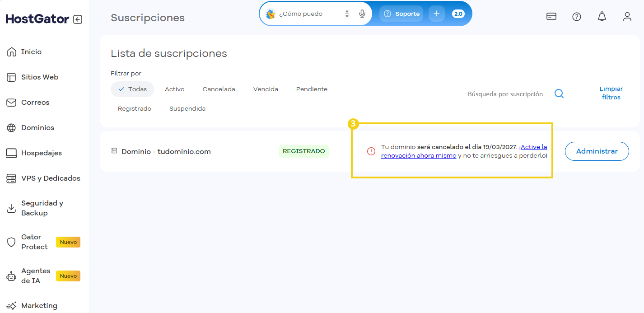Expand the assistant prompt up-down arrows
This screenshot has width=644, height=313.
(x=347, y=14)
